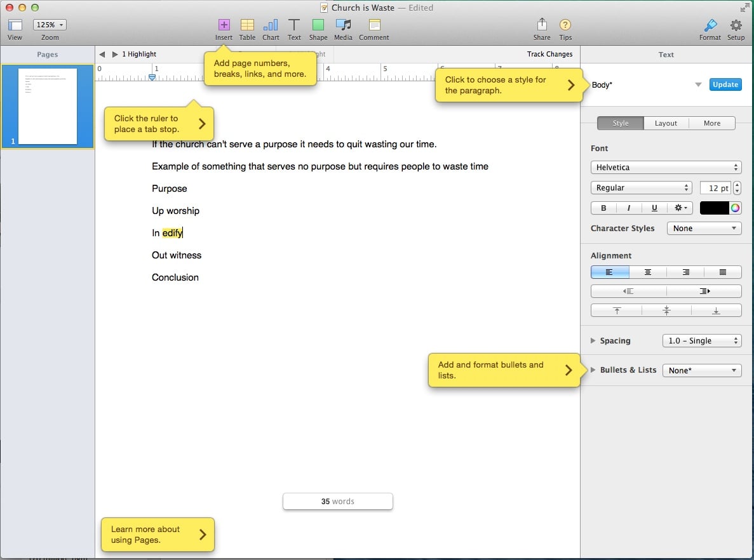Select center text alignment
This screenshot has width=754, height=560.
point(648,272)
